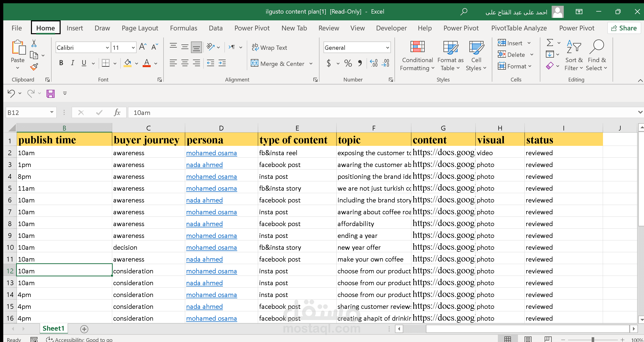Viewport: 644px width, 342px height.
Task: Click the Format Painter brush icon
Action: tap(34, 67)
